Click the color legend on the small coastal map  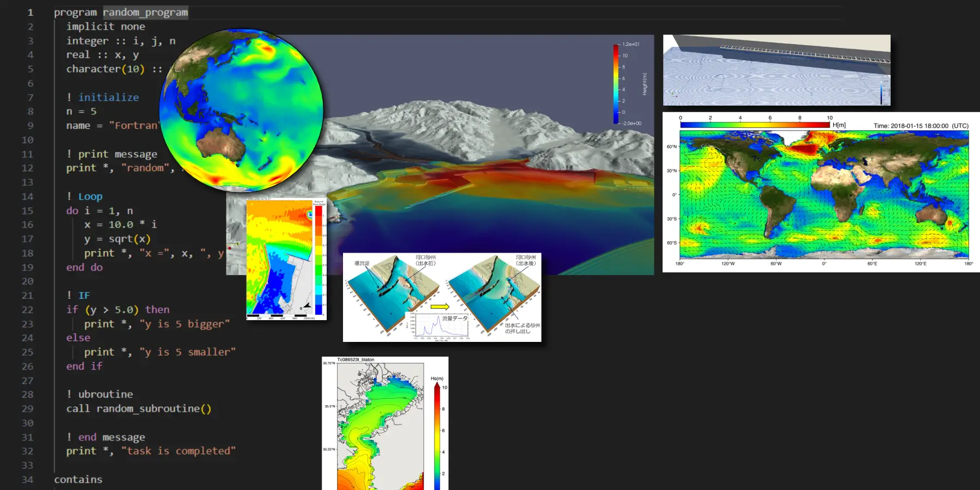tap(320, 259)
